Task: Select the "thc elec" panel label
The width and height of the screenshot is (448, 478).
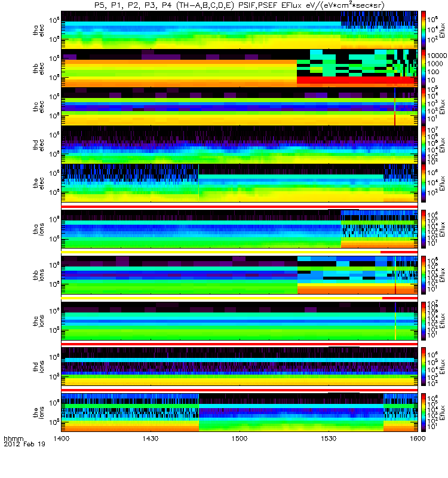Action: (39, 107)
